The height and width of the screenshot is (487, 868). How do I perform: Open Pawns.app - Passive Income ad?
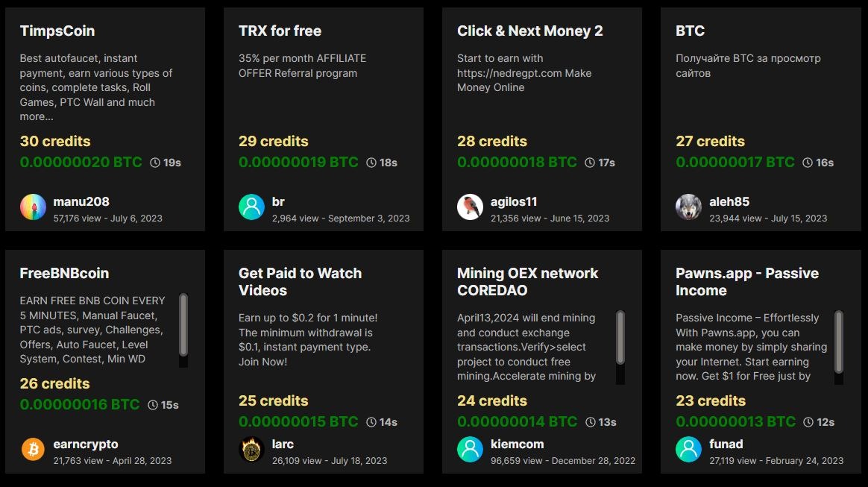click(x=746, y=282)
